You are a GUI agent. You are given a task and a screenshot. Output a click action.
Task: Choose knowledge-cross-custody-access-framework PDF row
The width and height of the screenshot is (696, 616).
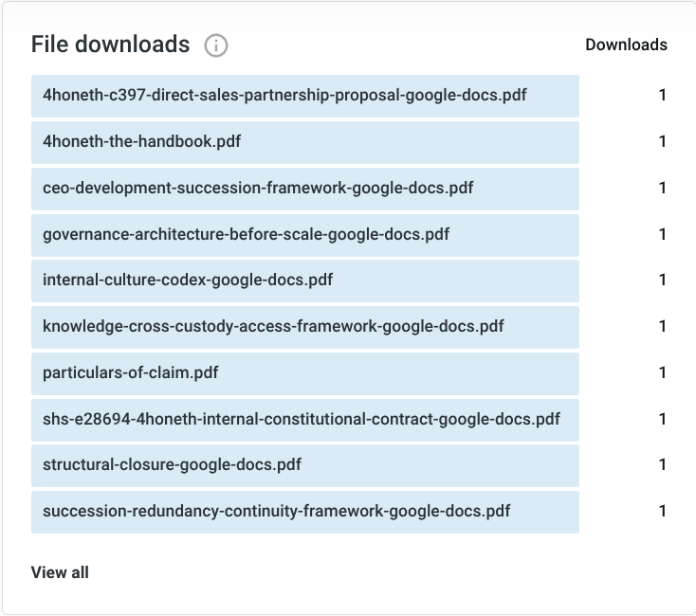click(273, 327)
